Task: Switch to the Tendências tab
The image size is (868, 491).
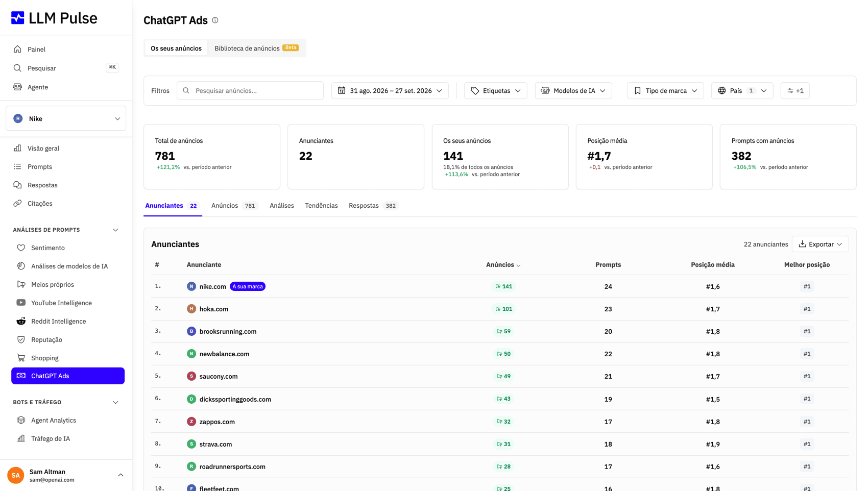Action: point(321,206)
